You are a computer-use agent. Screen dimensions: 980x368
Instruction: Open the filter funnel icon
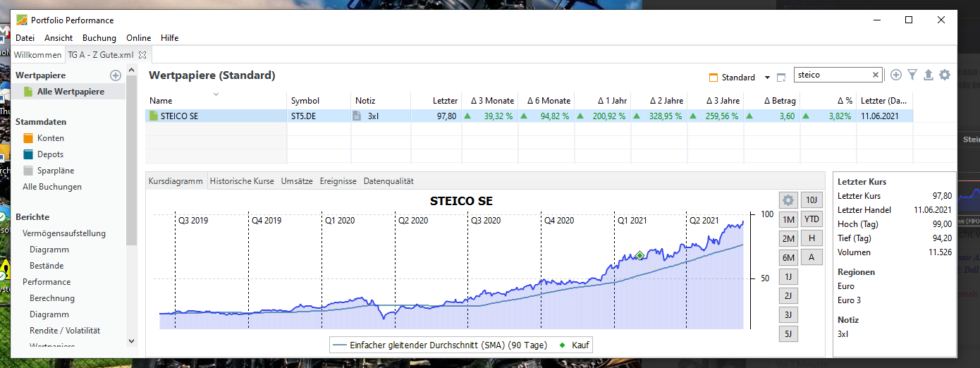pyautogui.click(x=912, y=75)
